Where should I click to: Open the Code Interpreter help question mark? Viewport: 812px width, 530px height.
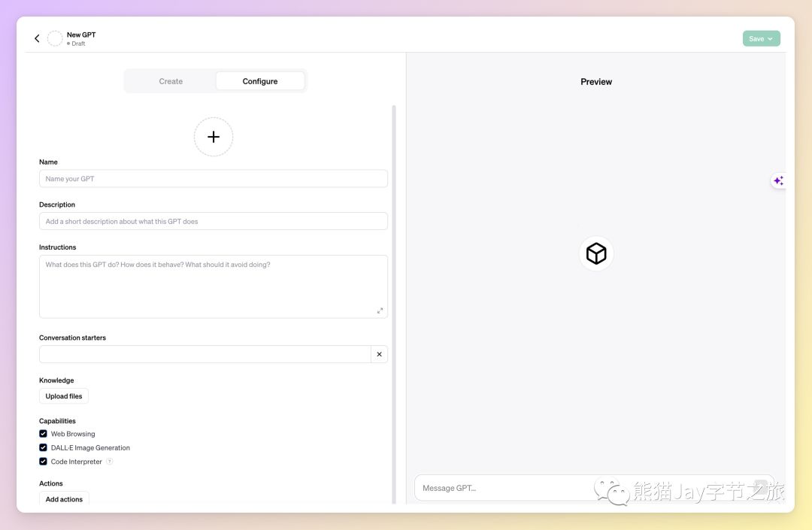pos(109,461)
